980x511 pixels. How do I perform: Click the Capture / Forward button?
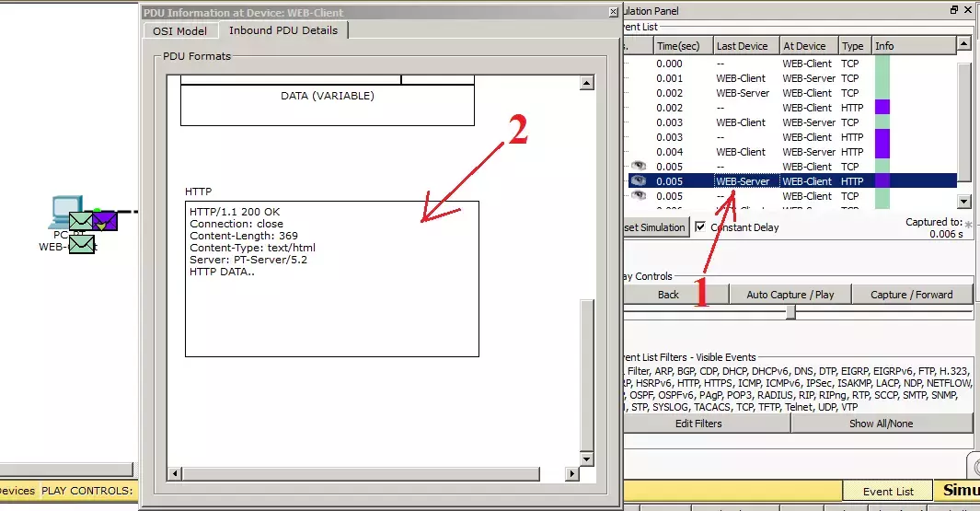[x=911, y=295]
